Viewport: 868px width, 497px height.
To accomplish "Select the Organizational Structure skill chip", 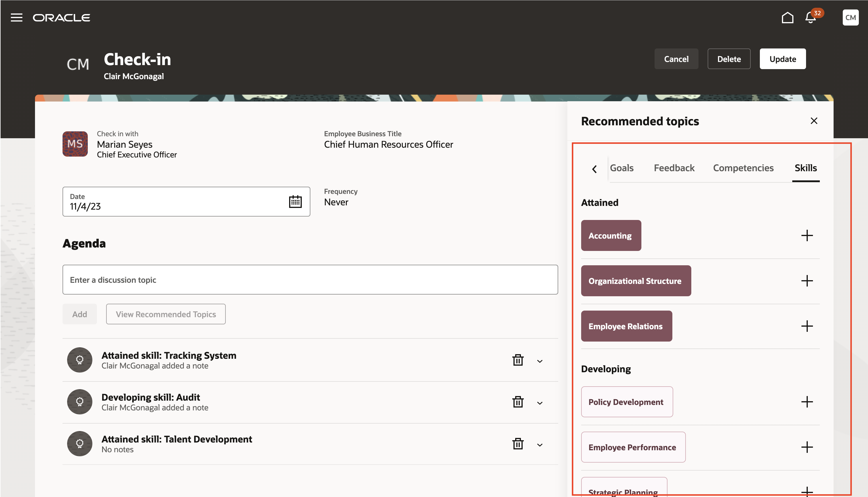I will point(636,281).
